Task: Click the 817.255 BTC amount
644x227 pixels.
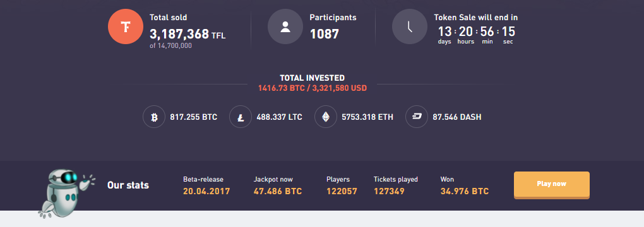Action: coord(193,117)
